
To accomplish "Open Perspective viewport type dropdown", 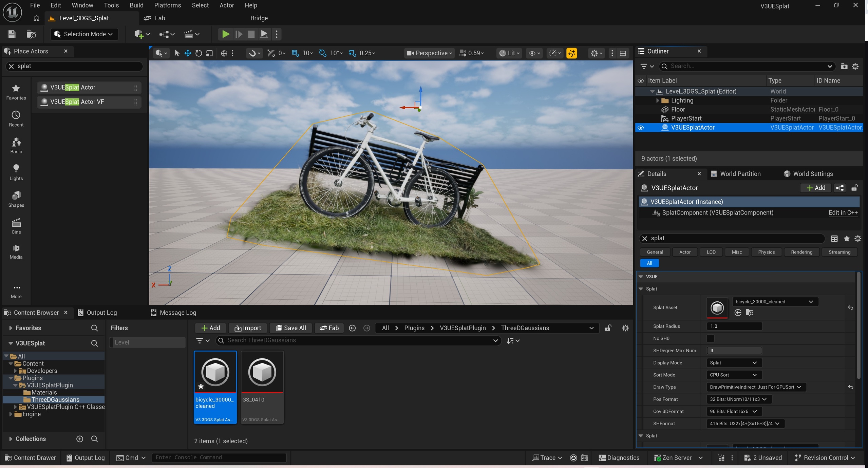I will tap(429, 53).
